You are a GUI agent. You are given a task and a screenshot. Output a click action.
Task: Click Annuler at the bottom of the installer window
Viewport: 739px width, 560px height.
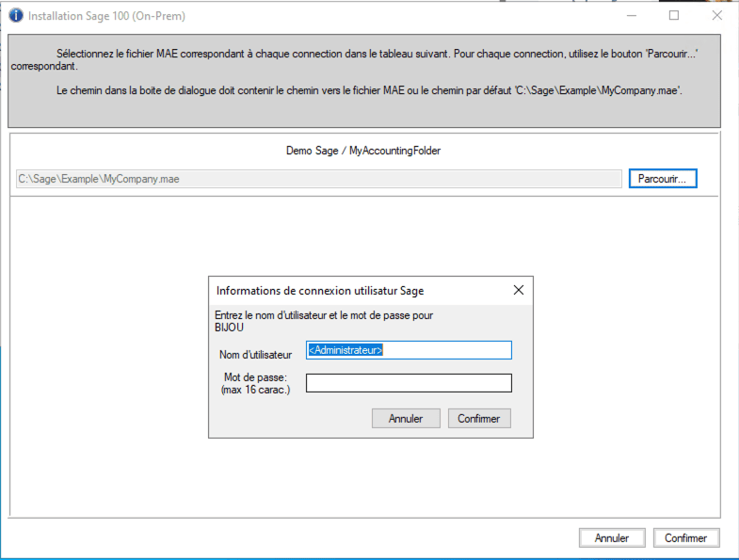tap(612, 537)
